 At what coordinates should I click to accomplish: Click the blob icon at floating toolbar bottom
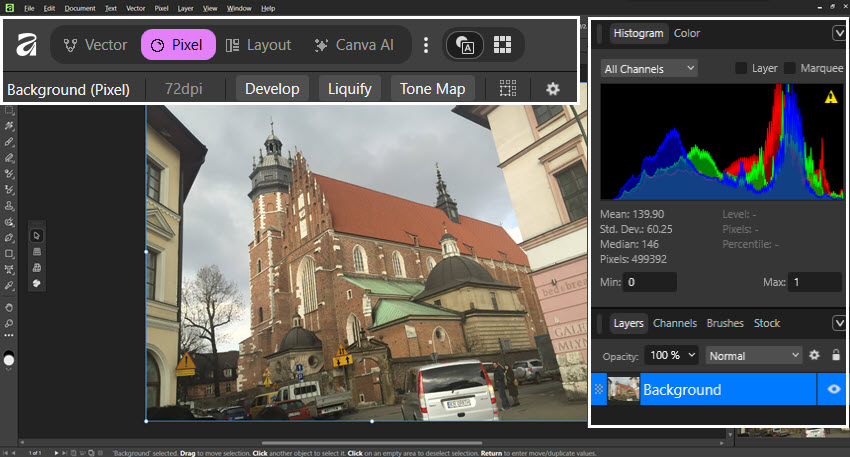(37, 283)
